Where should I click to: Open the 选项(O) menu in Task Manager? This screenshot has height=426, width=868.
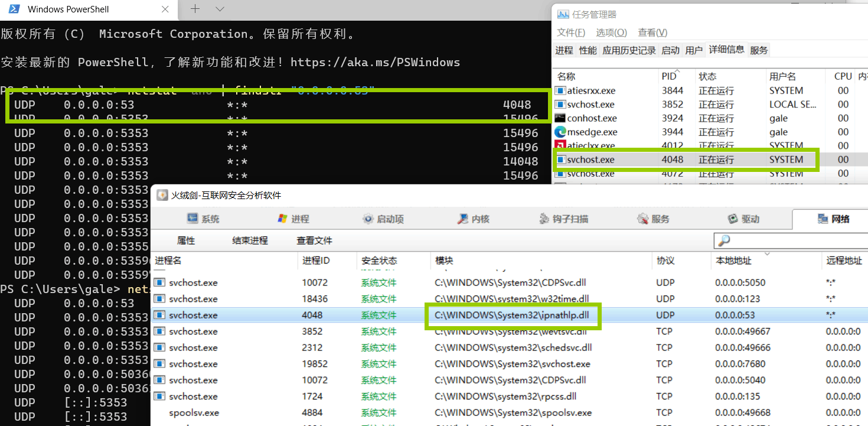[611, 32]
